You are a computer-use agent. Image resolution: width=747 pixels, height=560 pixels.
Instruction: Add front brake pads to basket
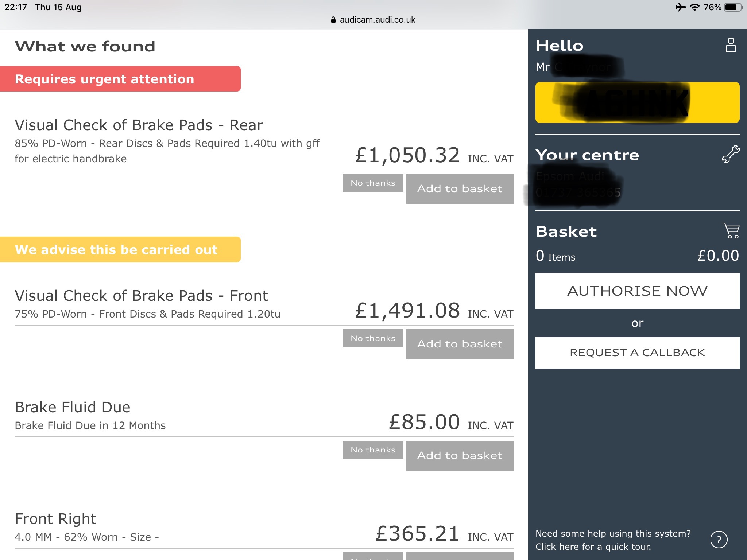coord(460,344)
